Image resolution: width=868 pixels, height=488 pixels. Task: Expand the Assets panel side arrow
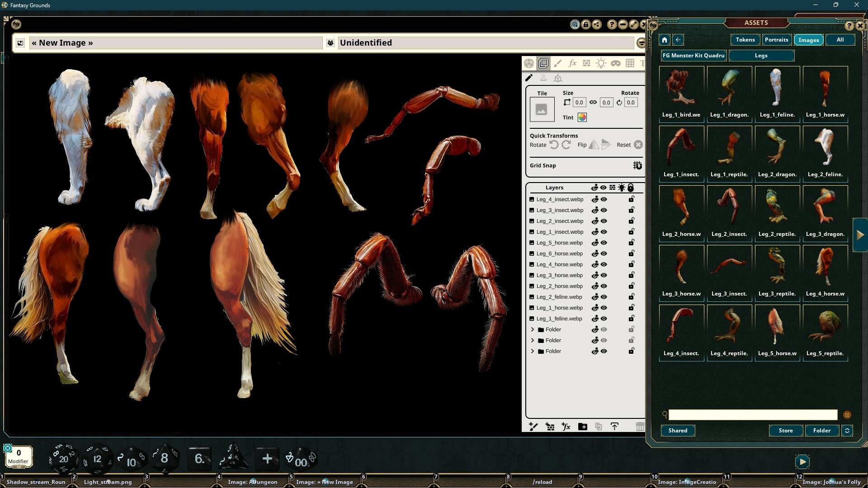point(860,235)
